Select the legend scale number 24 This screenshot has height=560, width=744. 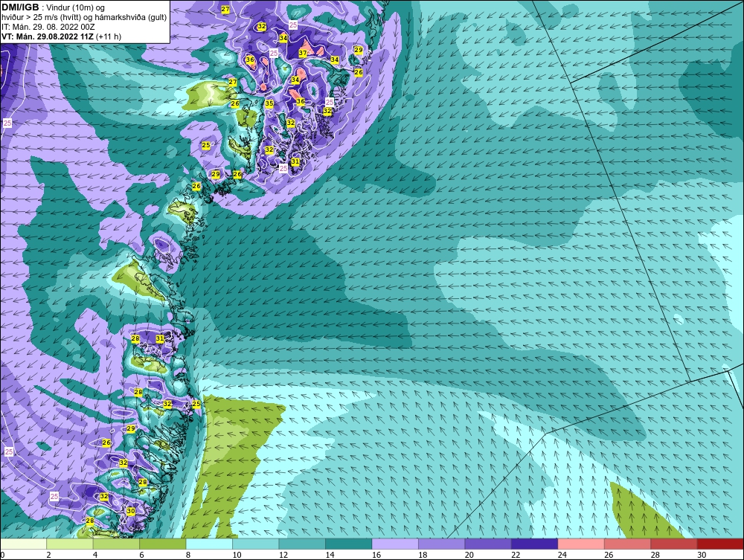(x=562, y=555)
